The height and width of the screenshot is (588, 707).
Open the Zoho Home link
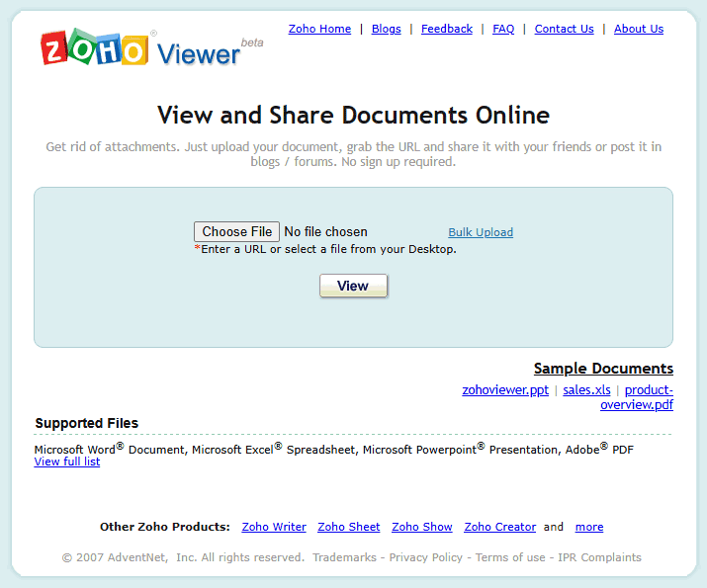[319, 29]
